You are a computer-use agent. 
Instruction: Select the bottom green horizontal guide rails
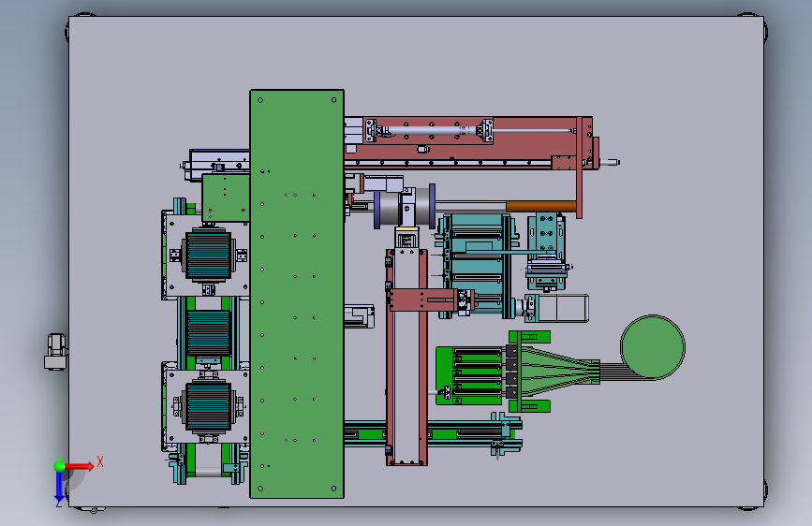coord(433,432)
